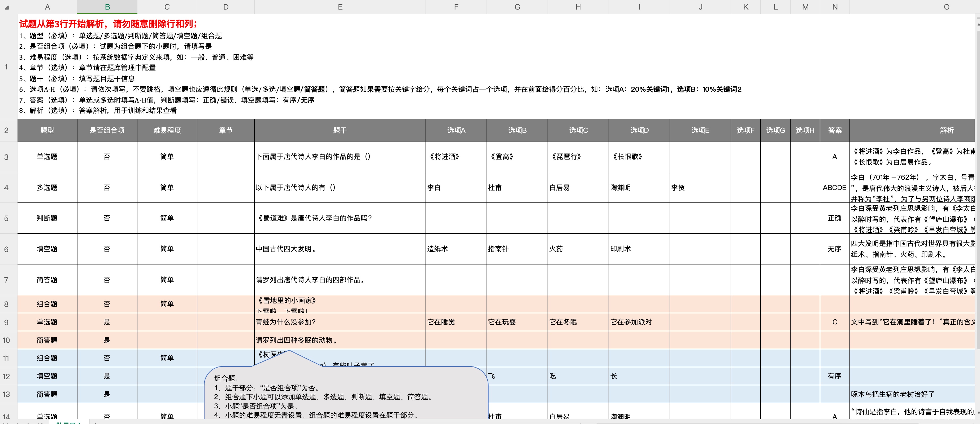Select column C header

167,7
